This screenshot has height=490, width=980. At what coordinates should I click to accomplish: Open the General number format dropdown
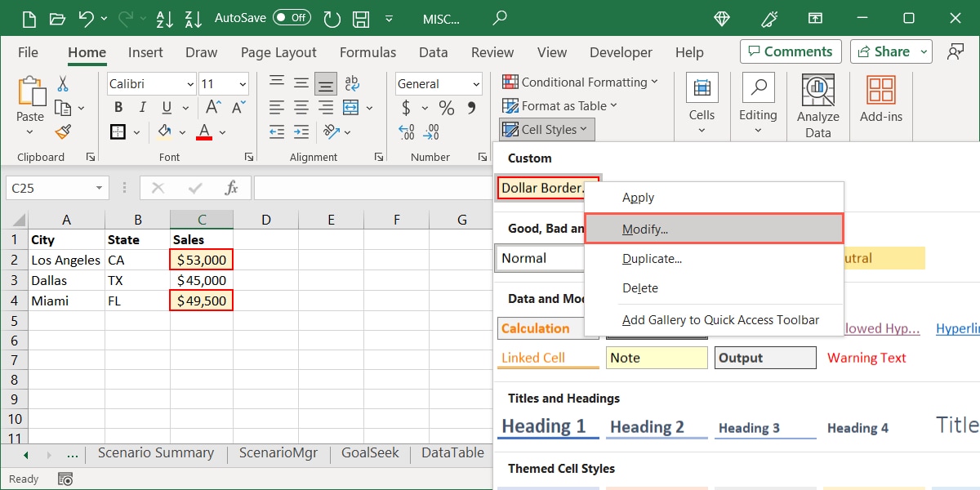[476, 83]
